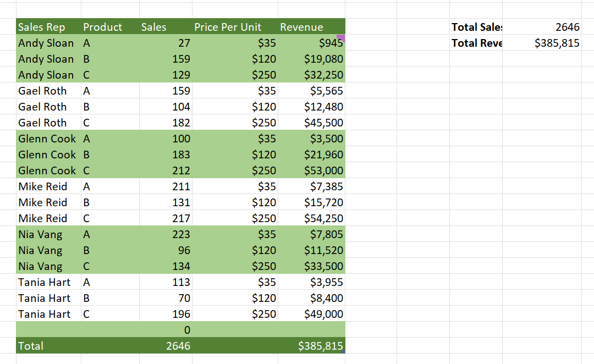Image resolution: width=594 pixels, height=364 pixels.
Task: Select the Total Sales value 2646 cell
Action: click(x=542, y=27)
